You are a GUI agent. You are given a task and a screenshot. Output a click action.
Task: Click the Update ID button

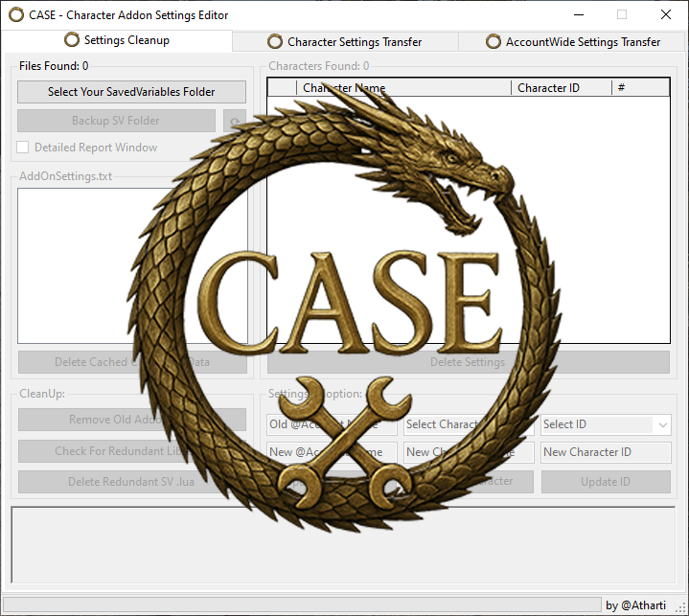[x=605, y=481]
